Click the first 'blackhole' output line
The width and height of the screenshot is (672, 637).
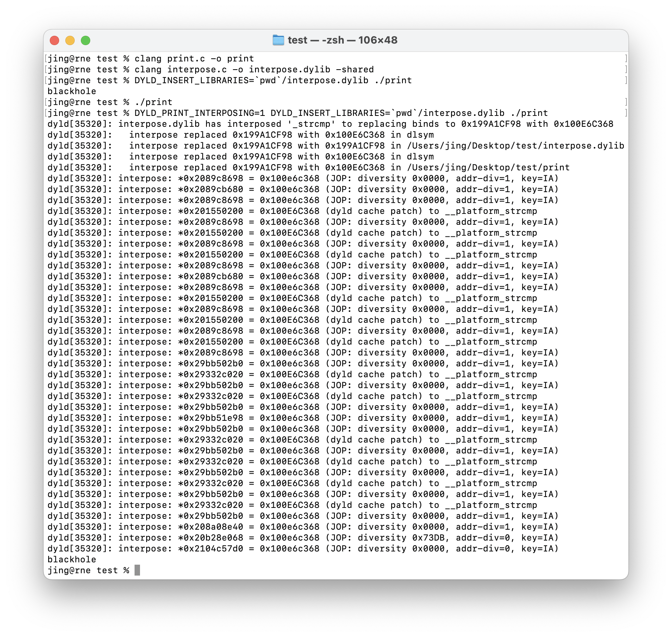[x=72, y=91]
